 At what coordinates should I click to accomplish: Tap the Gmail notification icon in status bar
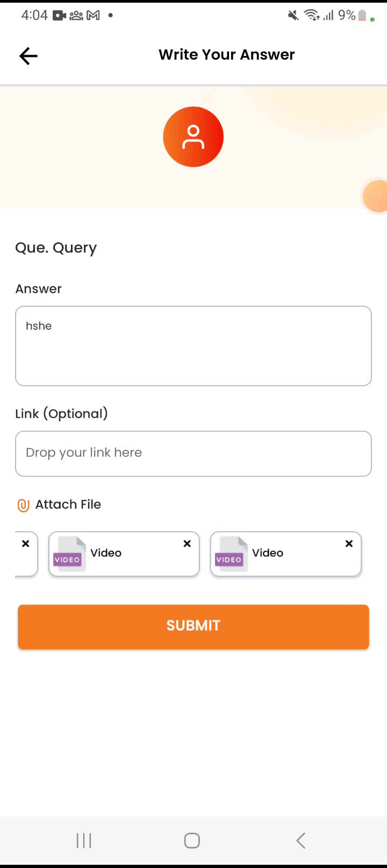pos(93,16)
